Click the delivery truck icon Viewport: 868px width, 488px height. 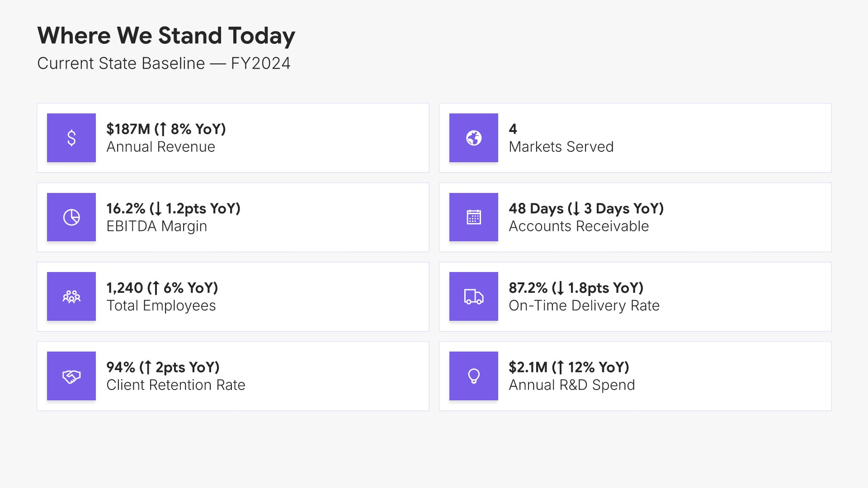[x=473, y=296]
